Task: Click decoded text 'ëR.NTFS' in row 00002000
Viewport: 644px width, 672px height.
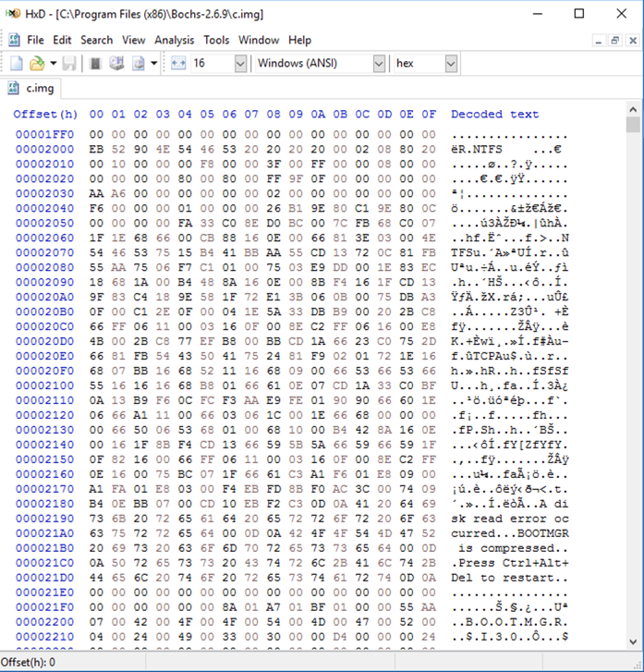Action: [476, 150]
